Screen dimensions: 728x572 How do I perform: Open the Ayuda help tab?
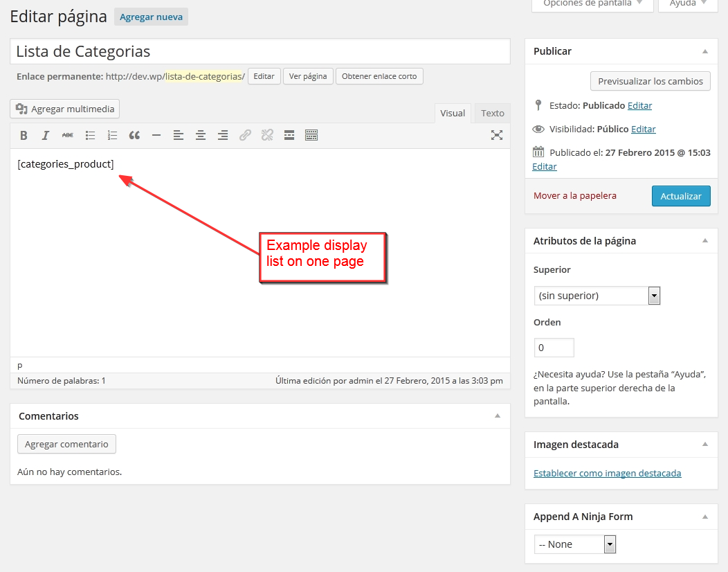(688, 4)
